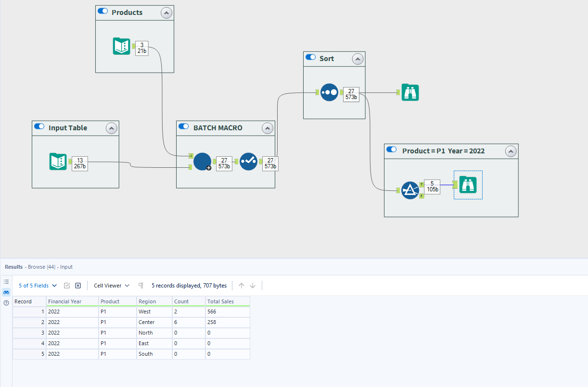Toggle off the Products container
588x387 pixels.
(x=102, y=12)
